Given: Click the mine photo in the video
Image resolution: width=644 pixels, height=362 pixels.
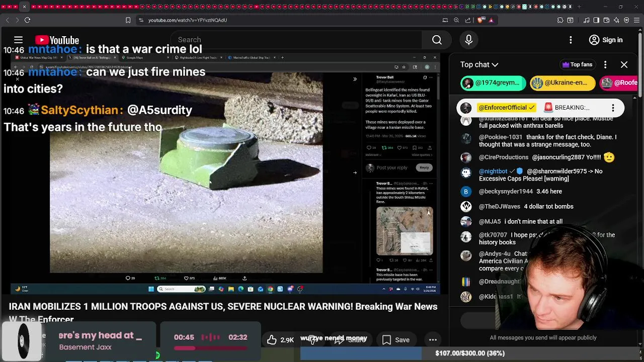Looking at the screenshot, I should coord(186,173).
